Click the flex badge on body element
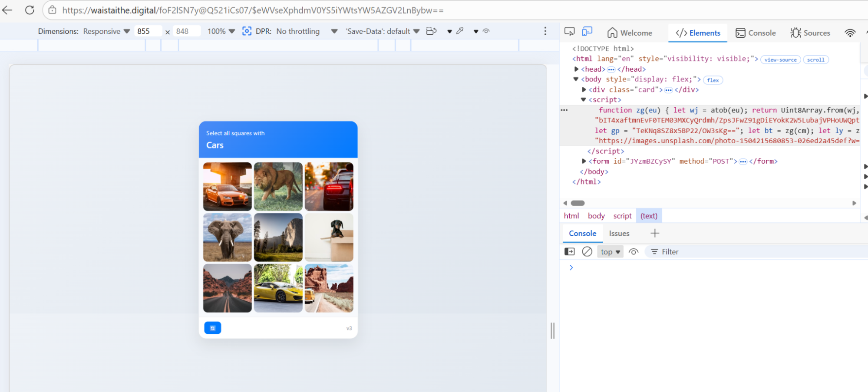The height and width of the screenshot is (392, 868). [713, 80]
